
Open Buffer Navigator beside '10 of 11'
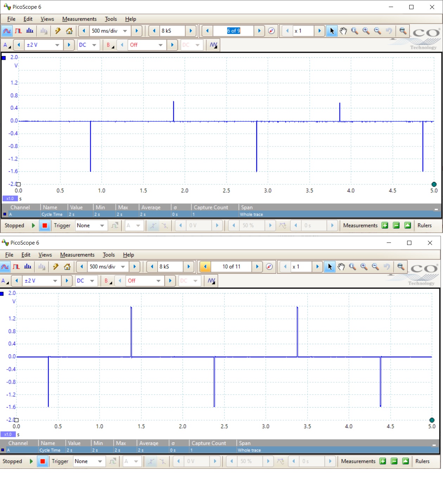click(x=269, y=267)
